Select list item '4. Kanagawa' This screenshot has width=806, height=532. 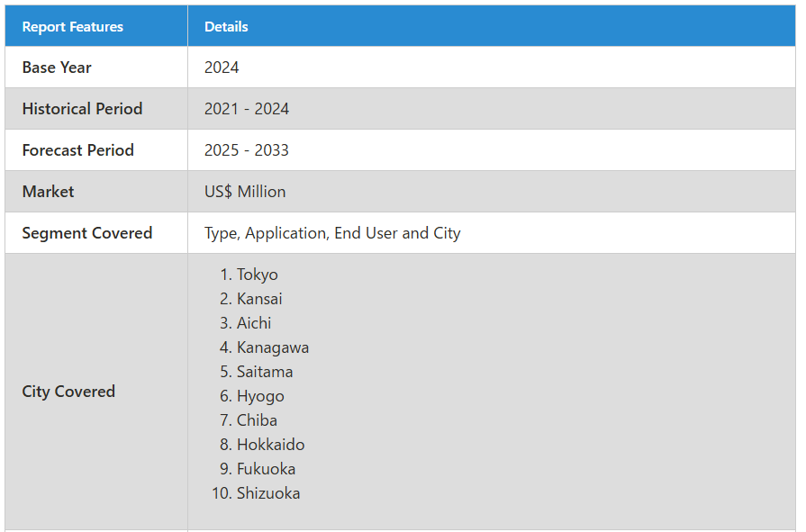[x=264, y=347]
